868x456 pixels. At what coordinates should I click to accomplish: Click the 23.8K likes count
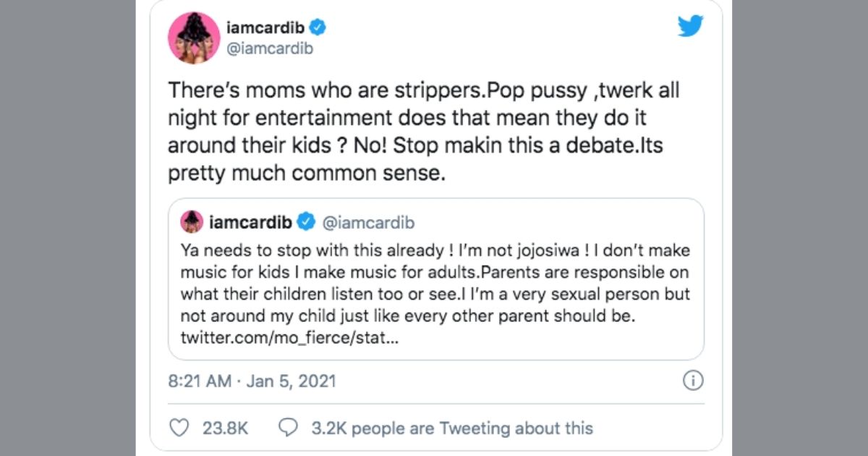tap(225, 428)
